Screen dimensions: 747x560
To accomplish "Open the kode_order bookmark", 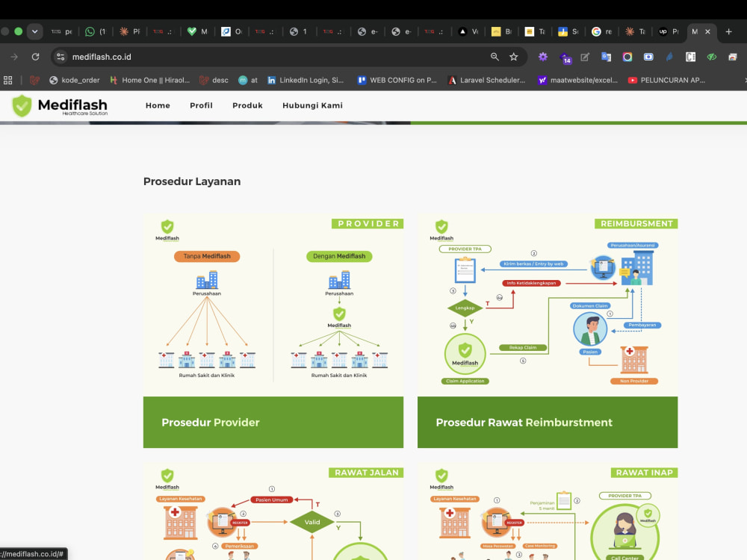I will tap(75, 80).
